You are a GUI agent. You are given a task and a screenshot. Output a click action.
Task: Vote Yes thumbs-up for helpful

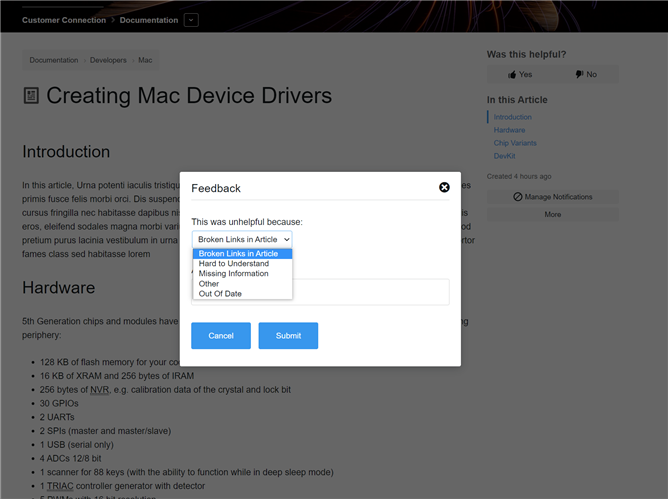click(x=520, y=75)
